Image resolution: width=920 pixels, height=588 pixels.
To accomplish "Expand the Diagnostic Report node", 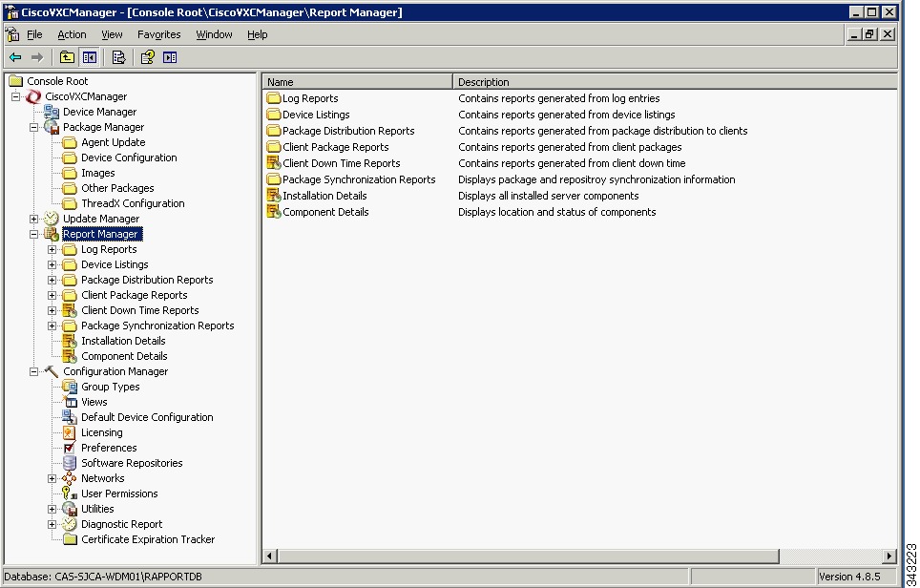I will click(x=52, y=524).
